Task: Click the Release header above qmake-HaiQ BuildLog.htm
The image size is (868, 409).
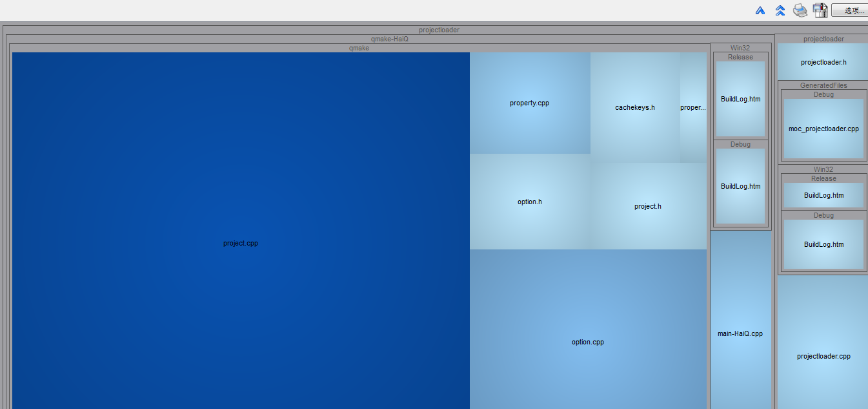Action: click(740, 57)
